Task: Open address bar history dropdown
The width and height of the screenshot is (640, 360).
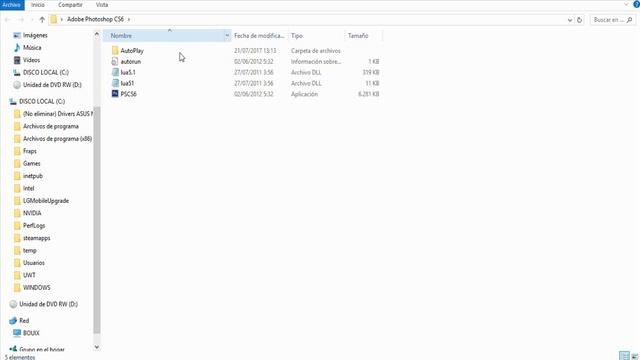Action: pos(570,20)
